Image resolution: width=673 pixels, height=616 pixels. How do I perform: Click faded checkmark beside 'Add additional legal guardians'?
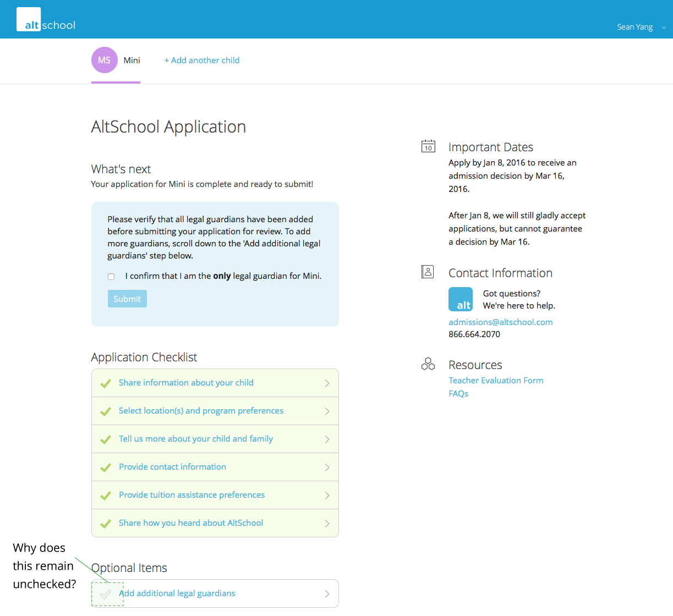(106, 594)
